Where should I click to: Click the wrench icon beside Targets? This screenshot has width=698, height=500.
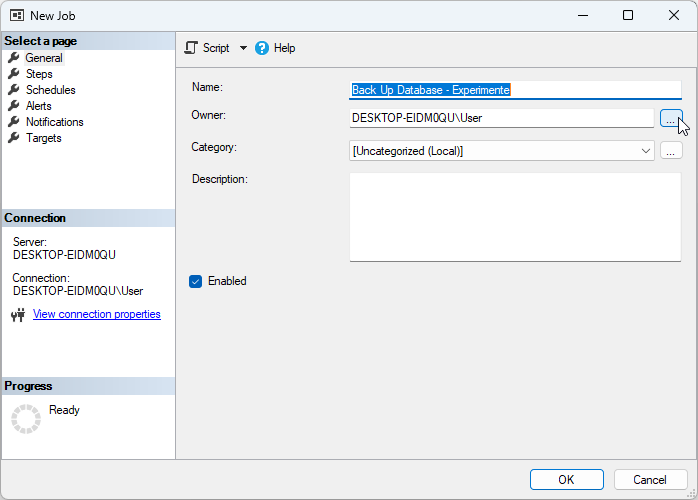[14, 138]
